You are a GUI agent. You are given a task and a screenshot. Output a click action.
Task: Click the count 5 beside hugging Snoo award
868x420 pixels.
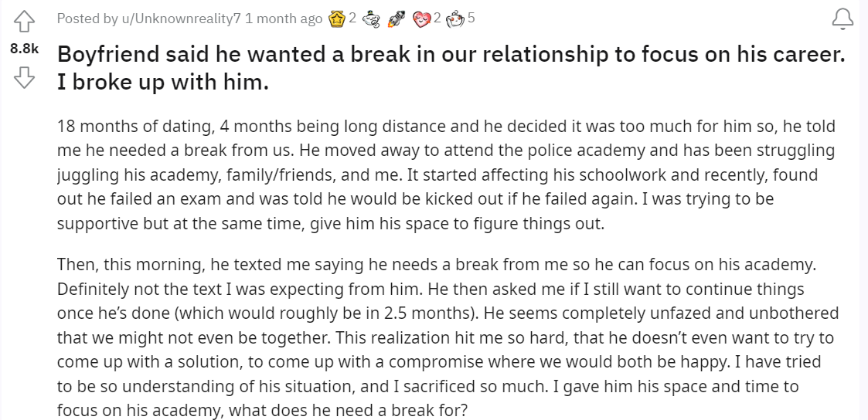click(471, 19)
